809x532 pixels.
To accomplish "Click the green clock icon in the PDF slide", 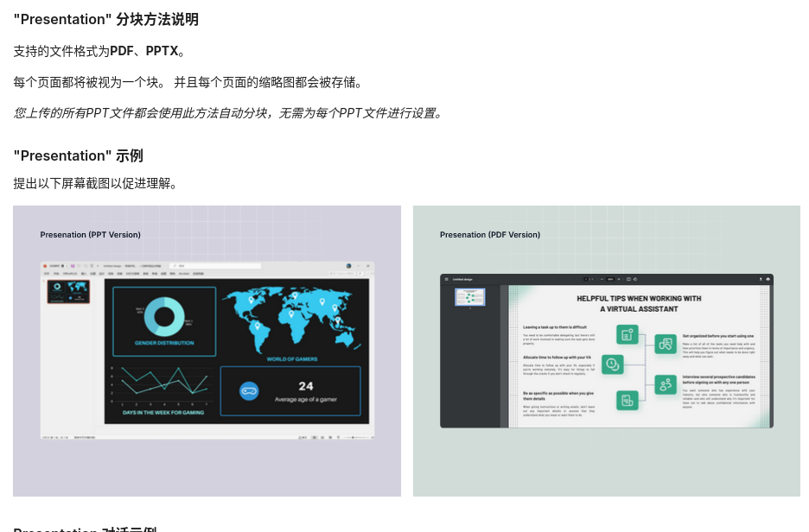I will pyautogui.click(x=613, y=364).
